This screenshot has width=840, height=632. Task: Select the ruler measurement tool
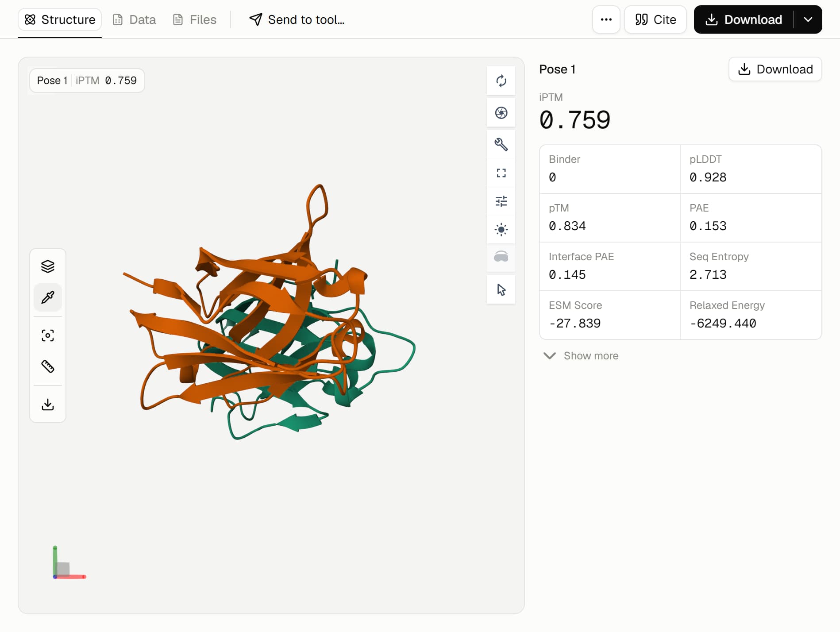pos(48,366)
